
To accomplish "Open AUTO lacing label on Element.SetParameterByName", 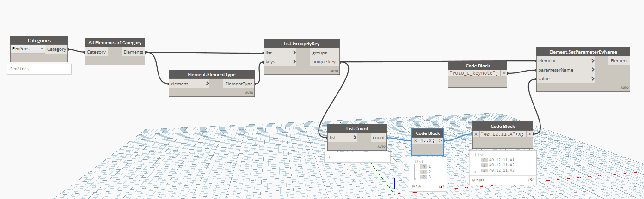I will point(625,88).
